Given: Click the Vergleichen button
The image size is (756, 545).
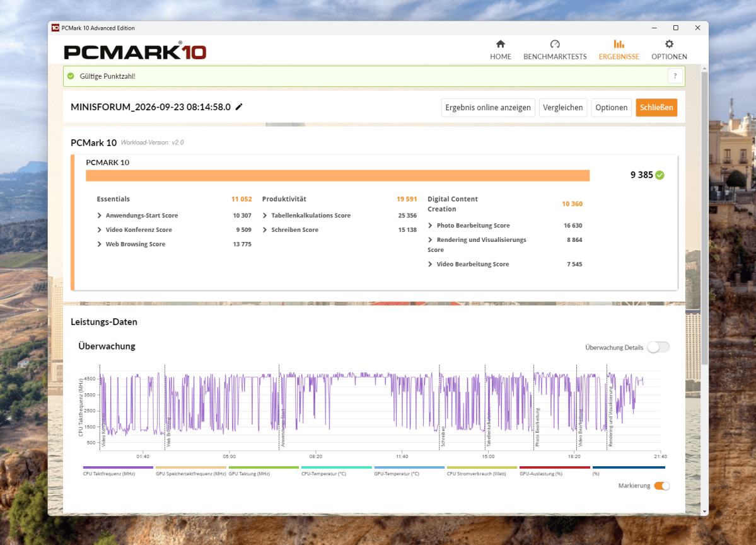Looking at the screenshot, I should click(562, 108).
